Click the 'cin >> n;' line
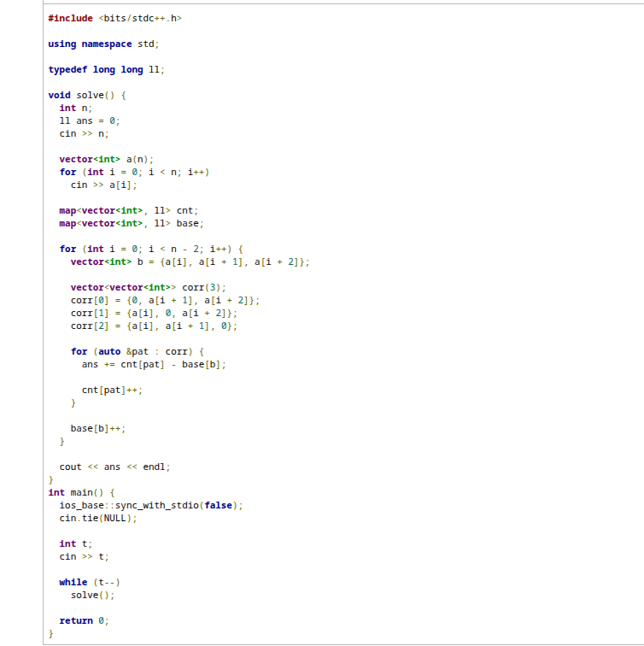 (x=84, y=133)
